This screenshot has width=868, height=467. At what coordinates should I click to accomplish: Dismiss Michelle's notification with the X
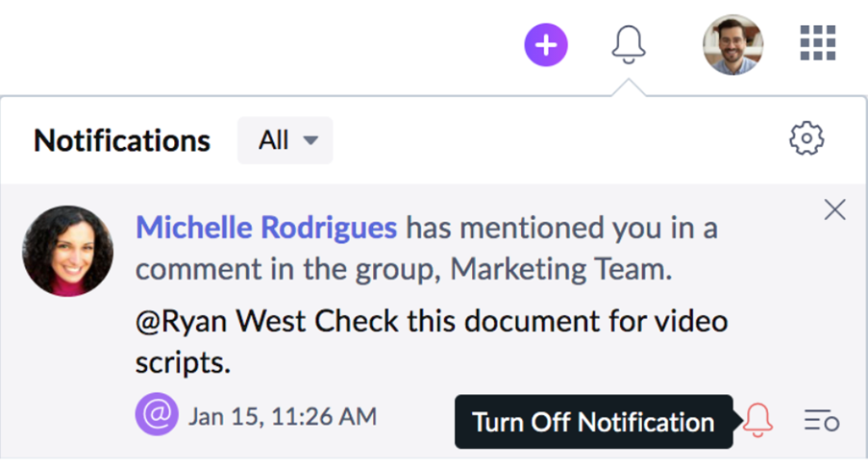click(x=834, y=210)
